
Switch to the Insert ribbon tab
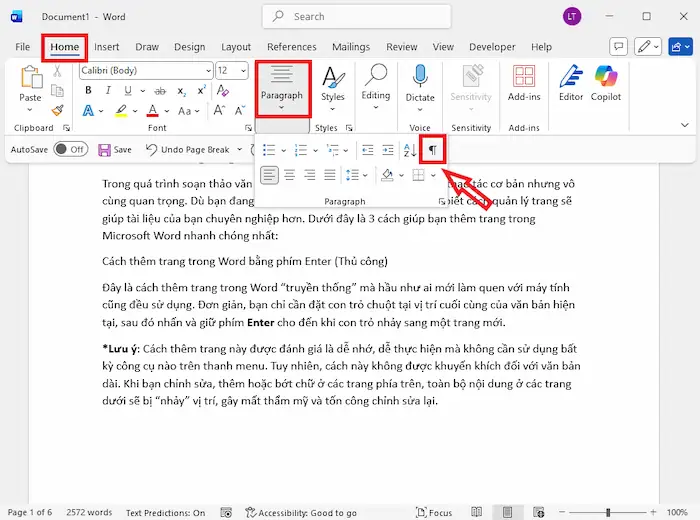107,47
